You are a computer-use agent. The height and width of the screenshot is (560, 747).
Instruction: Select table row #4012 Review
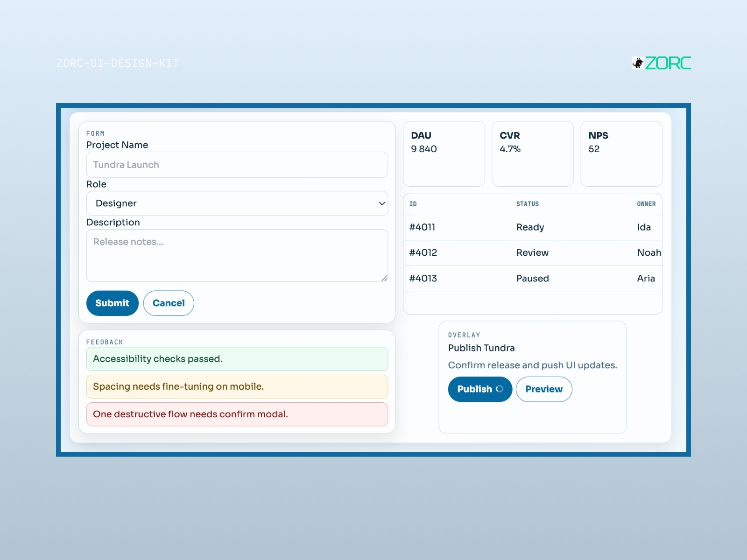pos(533,253)
